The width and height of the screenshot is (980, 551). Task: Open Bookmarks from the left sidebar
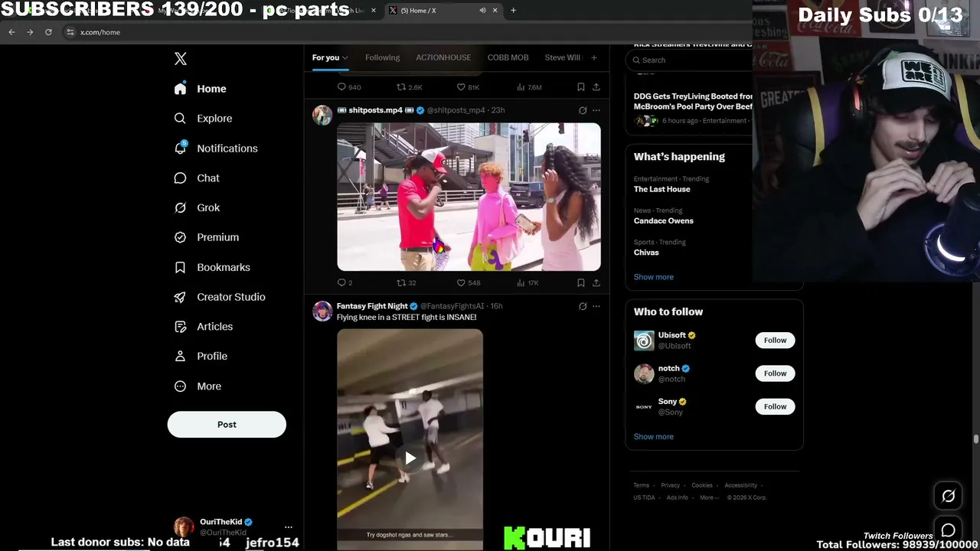coord(211,267)
